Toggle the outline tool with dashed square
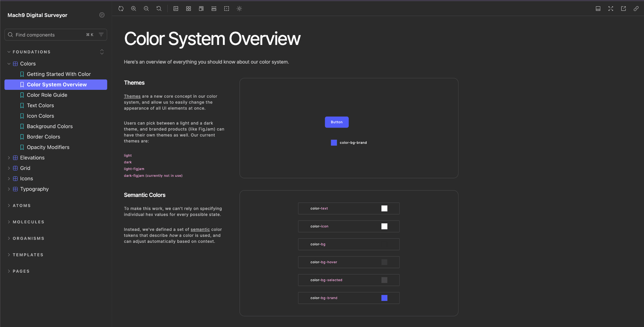 coord(227,9)
